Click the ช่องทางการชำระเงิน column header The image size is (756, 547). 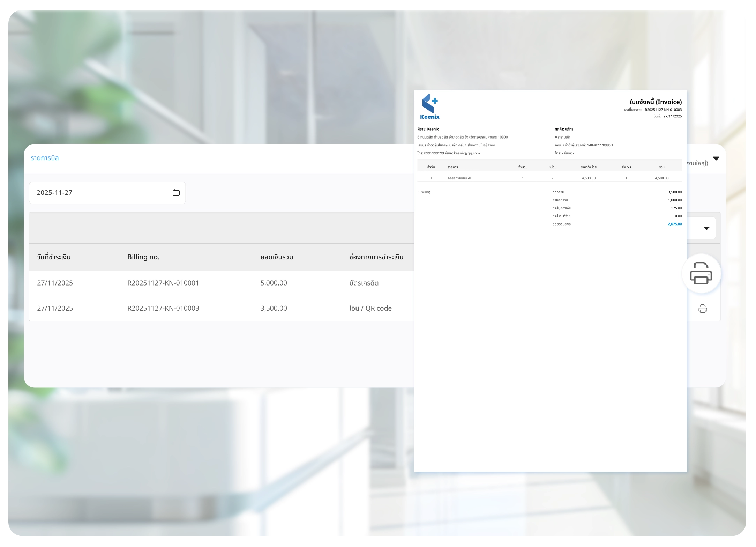click(x=376, y=257)
